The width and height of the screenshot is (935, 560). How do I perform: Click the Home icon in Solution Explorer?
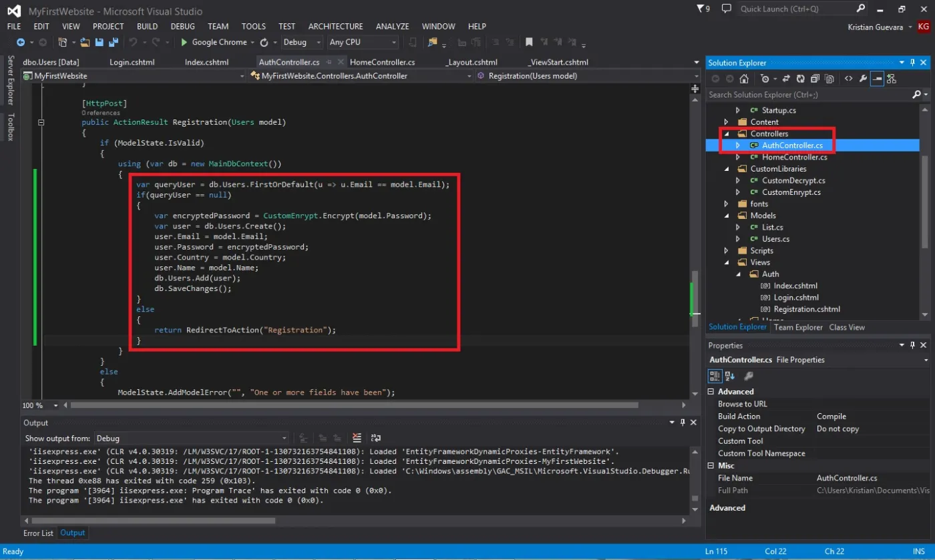744,79
